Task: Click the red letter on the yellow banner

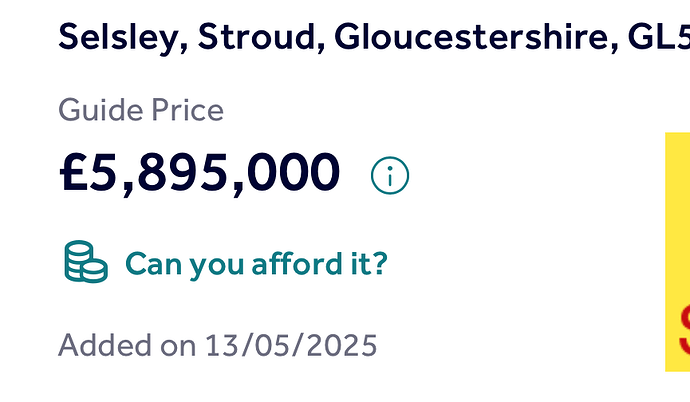Action: point(683,332)
